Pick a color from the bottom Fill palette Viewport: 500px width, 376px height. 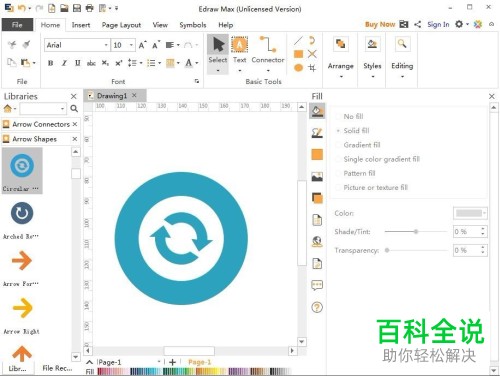coord(195,371)
